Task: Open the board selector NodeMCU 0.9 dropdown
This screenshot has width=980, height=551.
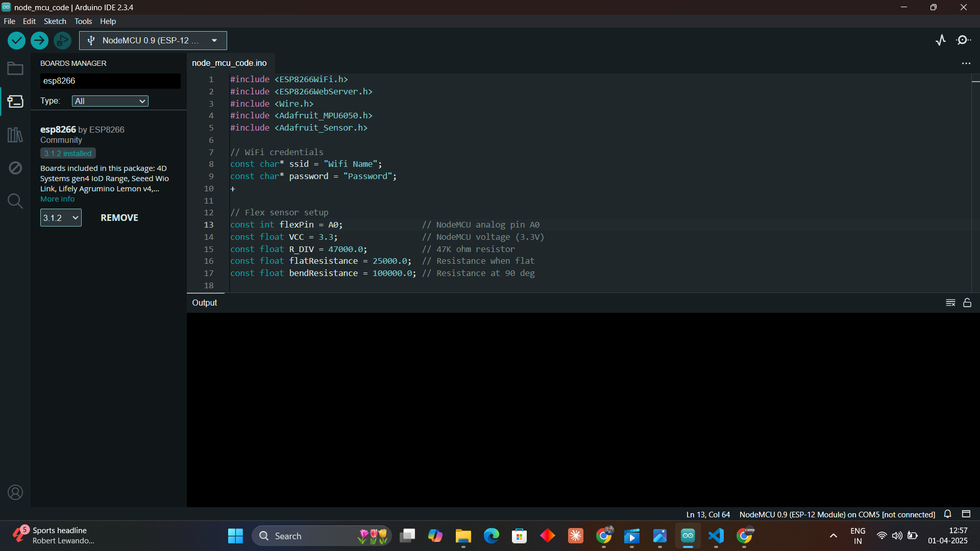Action: [153, 40]
